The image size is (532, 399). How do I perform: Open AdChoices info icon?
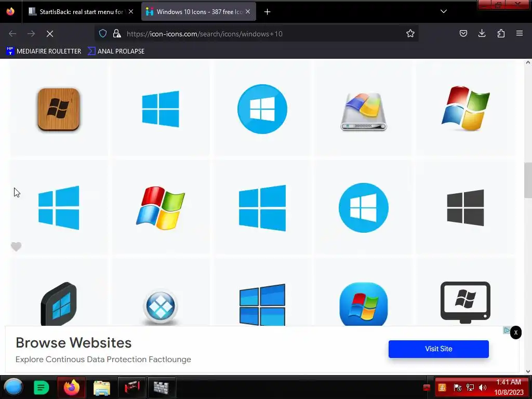click(507, 330)
